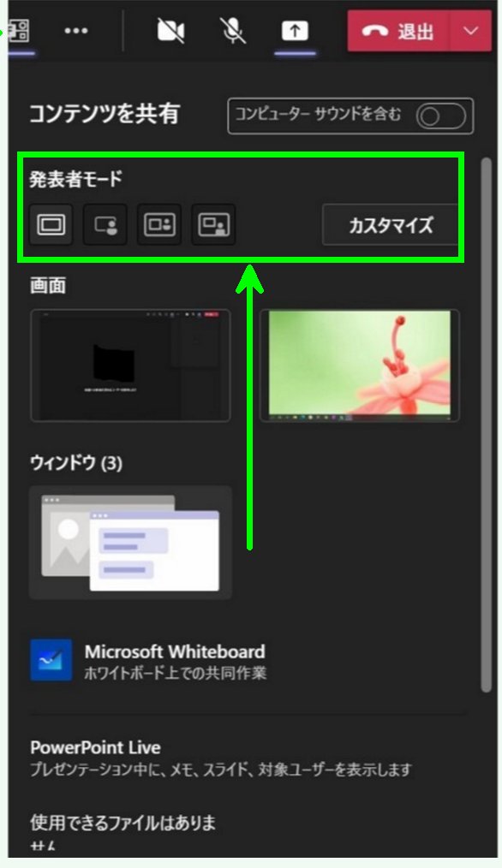Open the ウィンドウ (3) window picker

pos(130,543)
